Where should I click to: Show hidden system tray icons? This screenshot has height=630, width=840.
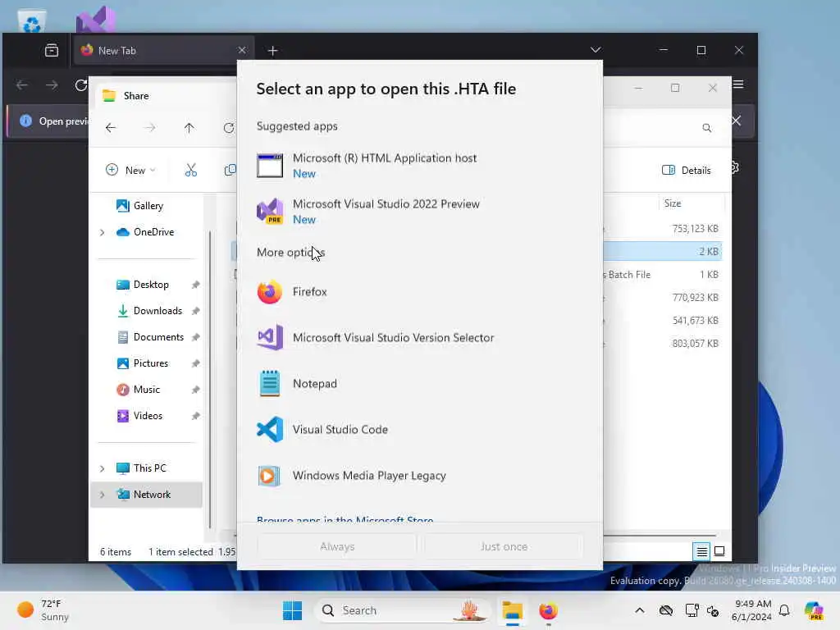click(x=640, y=610)
